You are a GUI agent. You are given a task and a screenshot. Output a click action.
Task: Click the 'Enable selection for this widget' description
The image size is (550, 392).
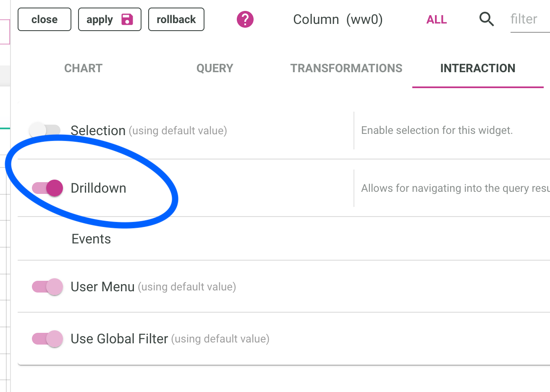tap(437, 131)
